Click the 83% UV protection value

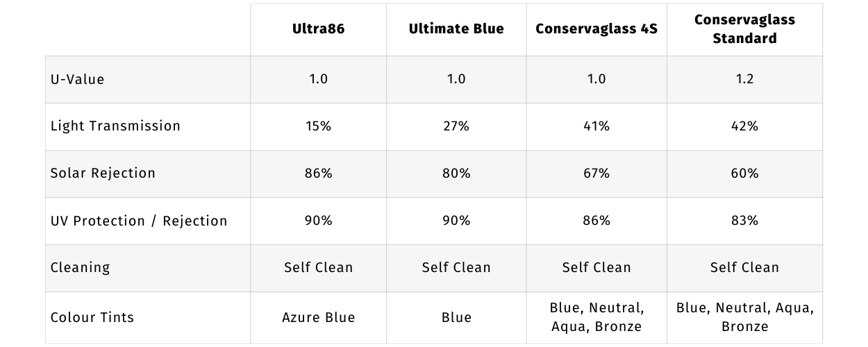[x=744, y=221]
